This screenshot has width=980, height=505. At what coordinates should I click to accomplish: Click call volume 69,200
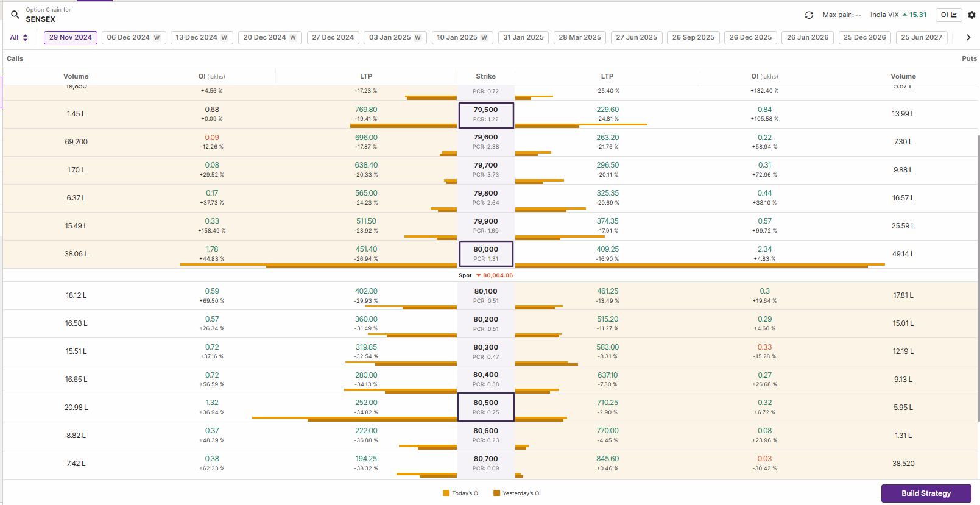tap(76, 142)
